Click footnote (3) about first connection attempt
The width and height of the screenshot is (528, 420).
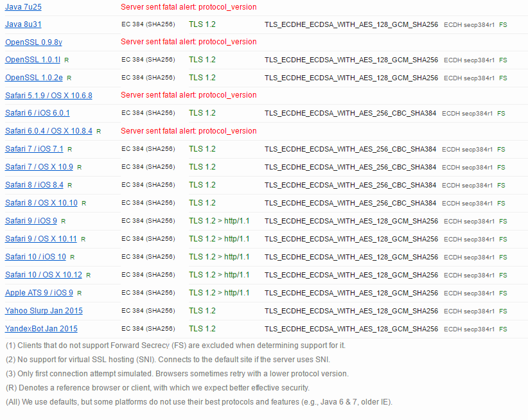click(x=177, y=374)
